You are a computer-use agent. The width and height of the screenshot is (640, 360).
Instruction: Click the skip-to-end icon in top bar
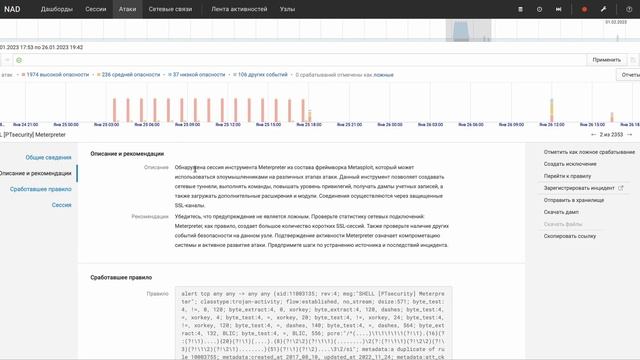tap(558, 9)
